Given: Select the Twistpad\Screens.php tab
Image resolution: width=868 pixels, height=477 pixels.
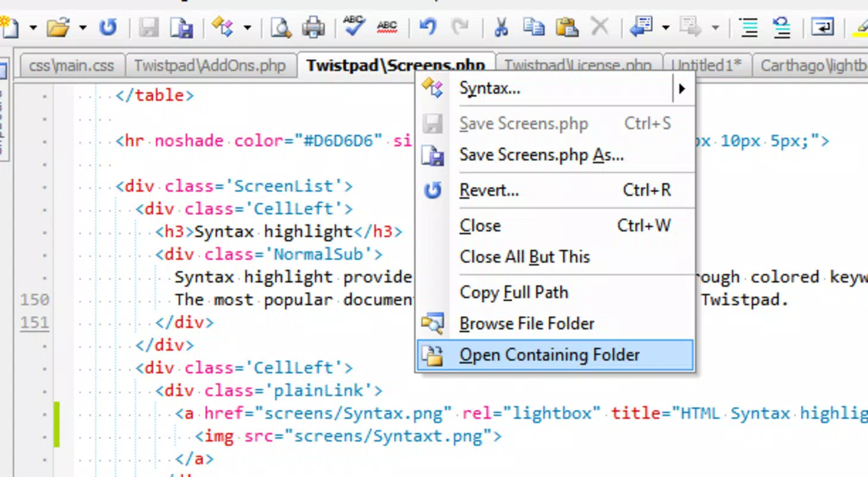Looking at the screenshot, I should tap(395, 66).
